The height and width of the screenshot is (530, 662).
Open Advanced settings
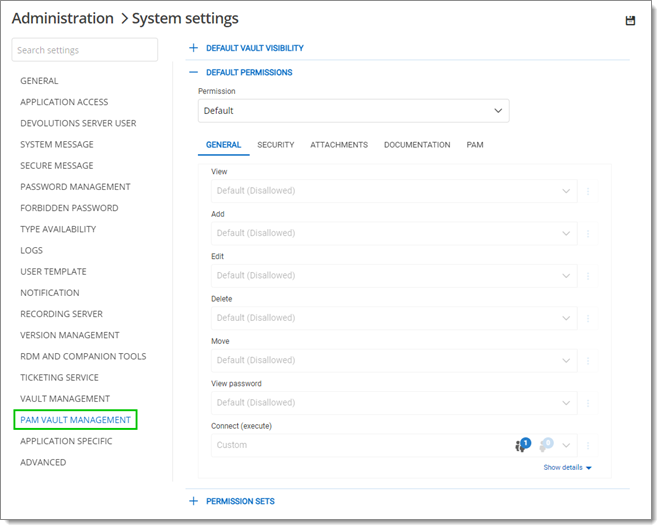click(x=43, y=462)
